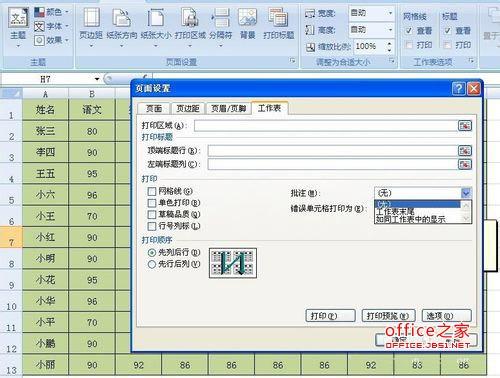Enable Gridlines (网格线) print checkbox in dialog

coord(152,191)
